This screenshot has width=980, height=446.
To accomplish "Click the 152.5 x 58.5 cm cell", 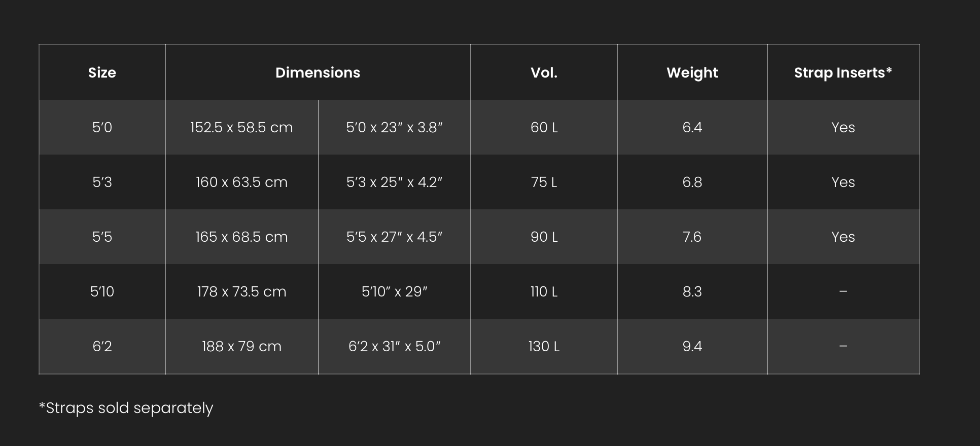I will tap(241, 127).
